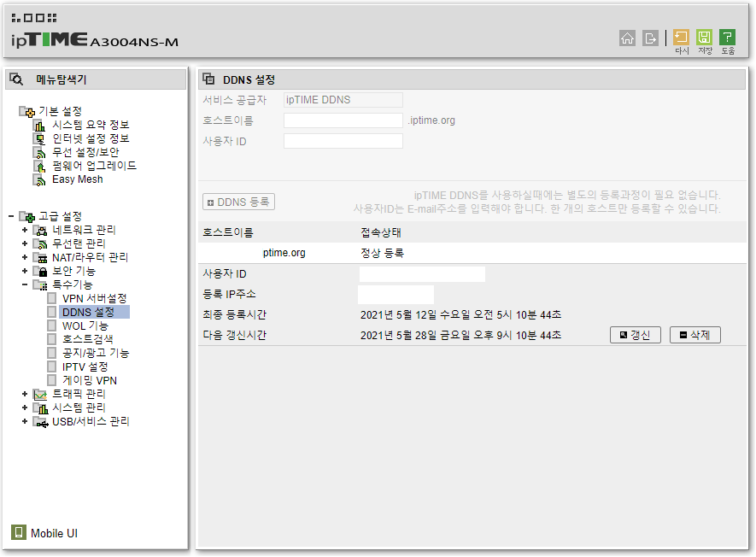Open 인터넷 설정 정보 page
The height and width of the screenshot is (557, 756).
point(91,138)
